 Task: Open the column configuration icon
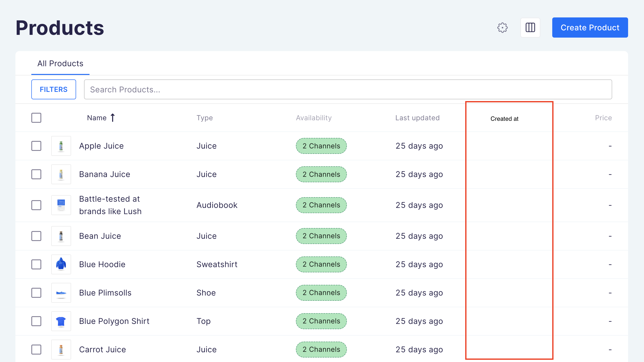tap(530, 28)
